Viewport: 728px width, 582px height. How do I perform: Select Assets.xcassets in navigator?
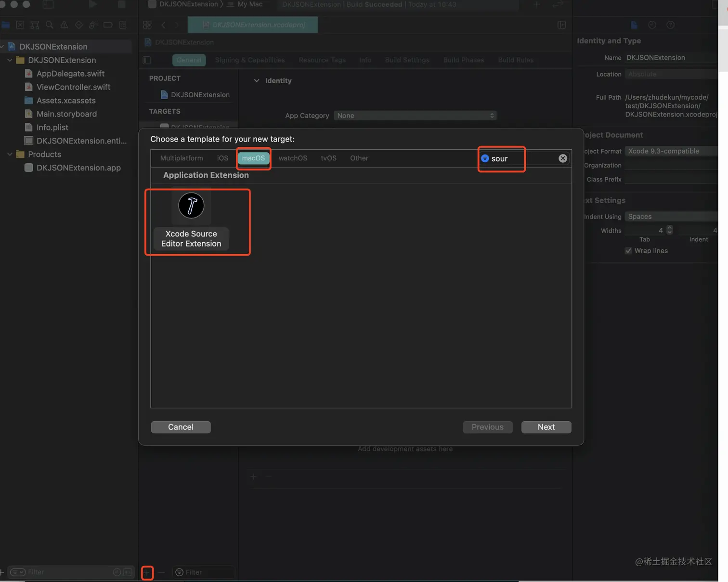66,101
